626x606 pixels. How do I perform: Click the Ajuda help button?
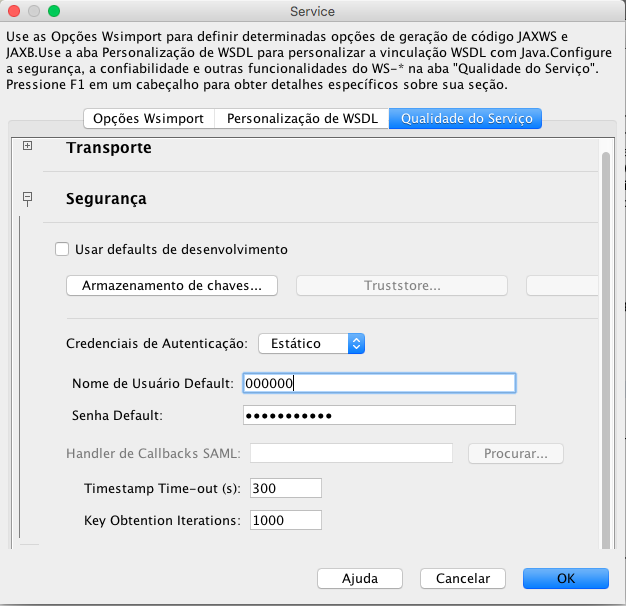click(x=360, y=578)
